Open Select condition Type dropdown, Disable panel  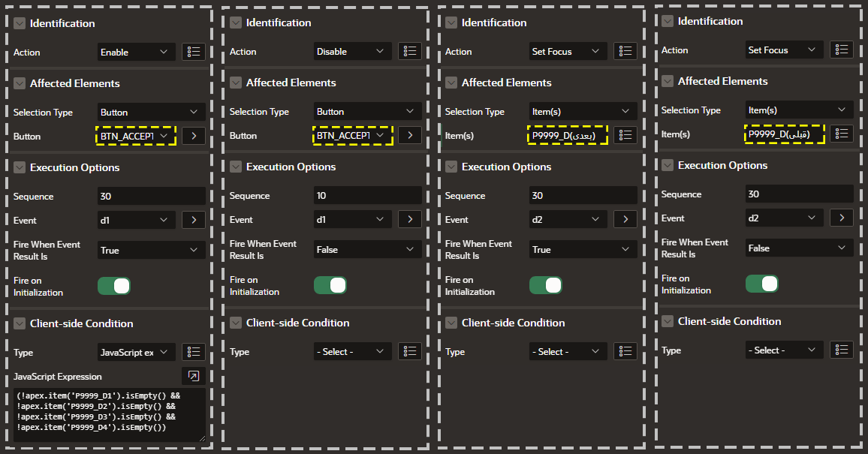353,351
